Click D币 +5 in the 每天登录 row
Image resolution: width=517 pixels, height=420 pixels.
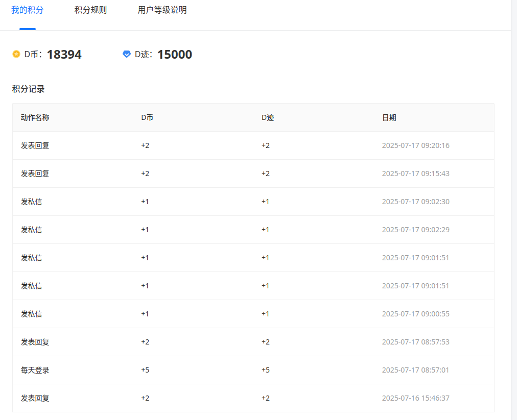[145, 370]
